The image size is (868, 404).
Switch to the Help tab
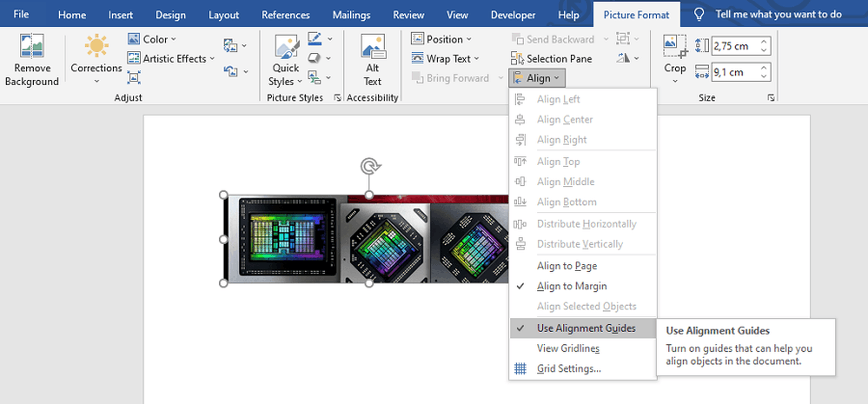click(x=568, y=15)
